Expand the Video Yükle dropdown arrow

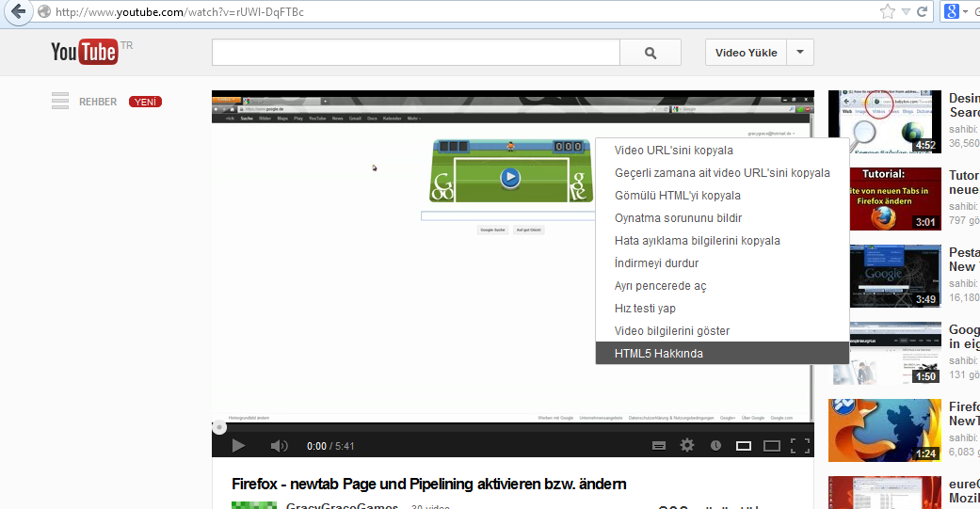[x=800, y=53]
